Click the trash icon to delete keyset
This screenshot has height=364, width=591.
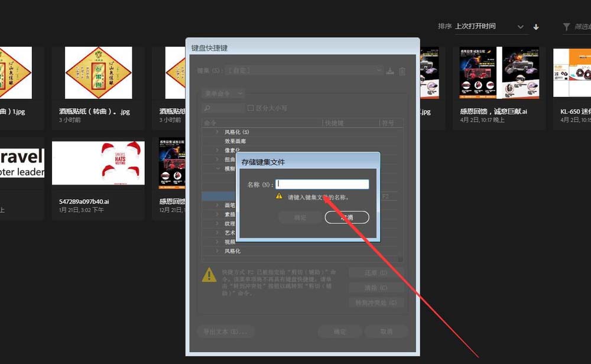(x=402, y=71)
